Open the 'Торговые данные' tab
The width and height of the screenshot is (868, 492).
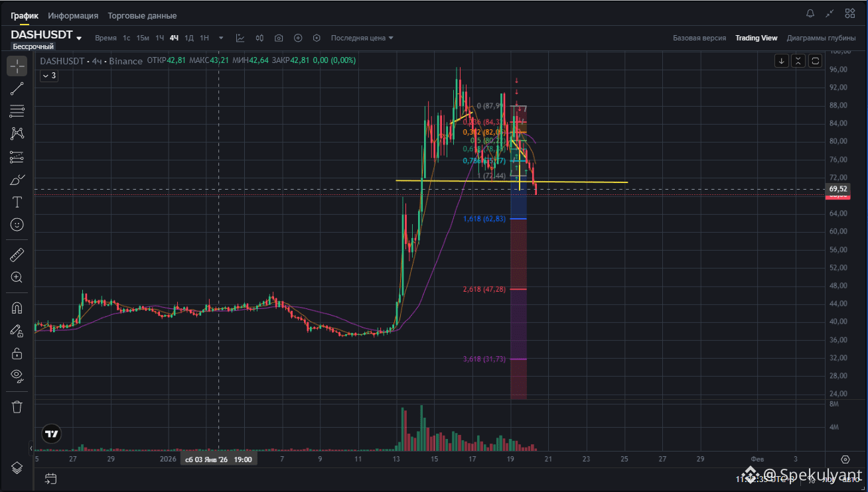(x=142, y=15)
